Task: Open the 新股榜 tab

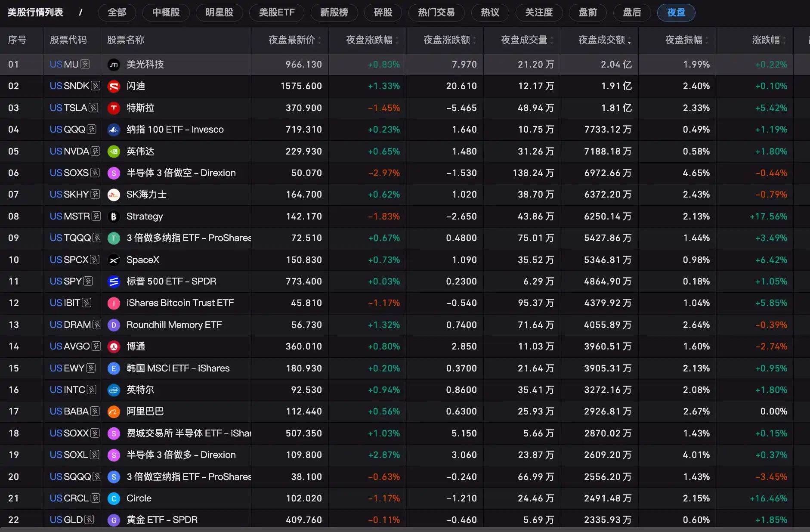Action: point(334,12)
